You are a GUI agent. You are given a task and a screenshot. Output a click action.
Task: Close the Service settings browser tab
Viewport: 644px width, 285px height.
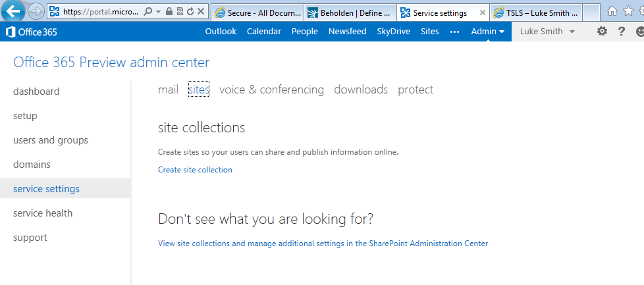point(482,13)
